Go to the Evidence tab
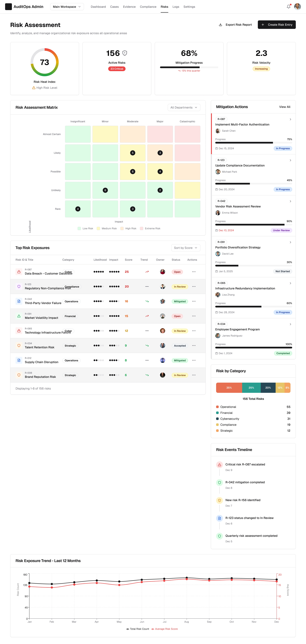Screen dimensions: 306x644 129,7
